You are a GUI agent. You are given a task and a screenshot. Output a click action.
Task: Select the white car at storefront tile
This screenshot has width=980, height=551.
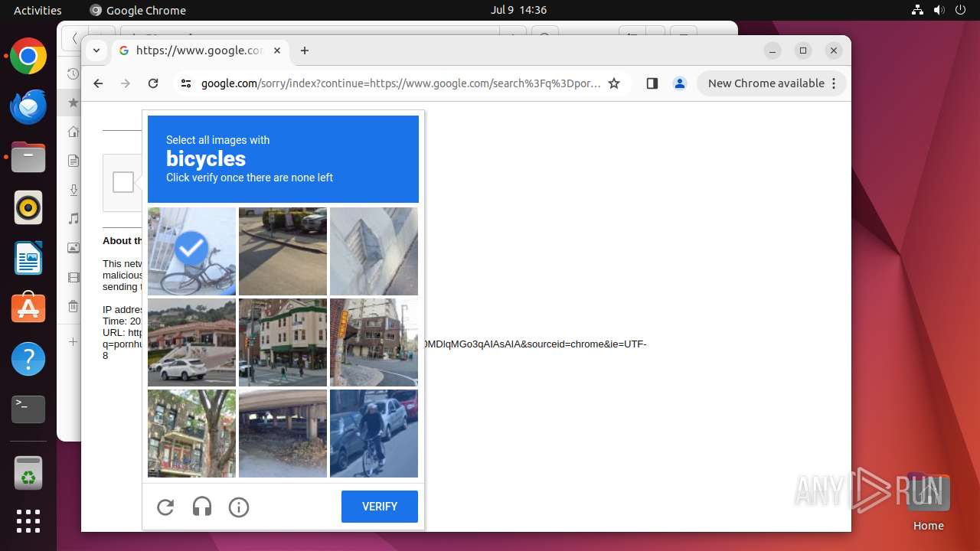191,342
